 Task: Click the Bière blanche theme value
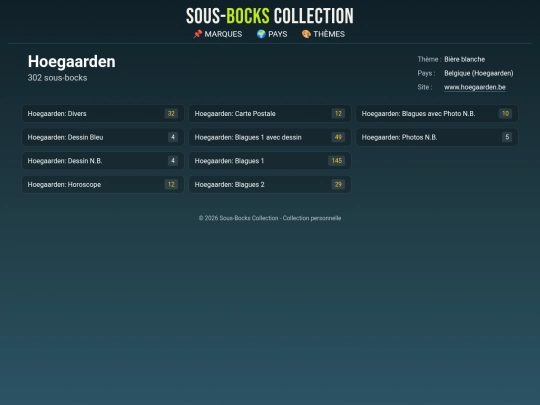(464, 59)
